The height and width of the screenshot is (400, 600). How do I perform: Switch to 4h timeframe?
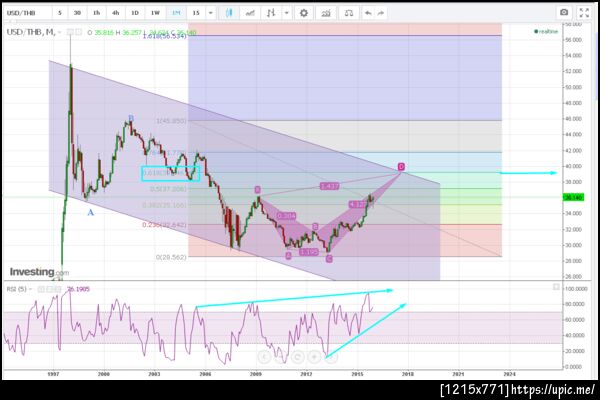116,13
